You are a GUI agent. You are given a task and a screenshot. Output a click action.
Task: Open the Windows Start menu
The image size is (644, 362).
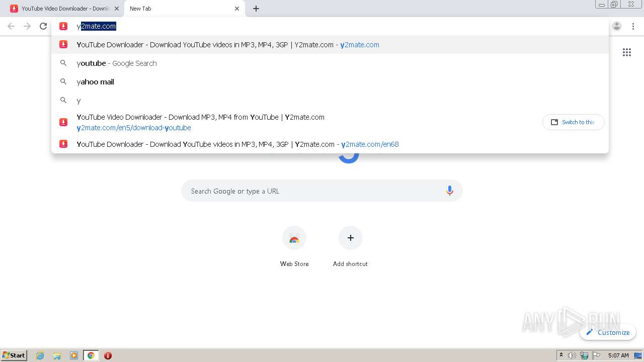click(14, 355)
